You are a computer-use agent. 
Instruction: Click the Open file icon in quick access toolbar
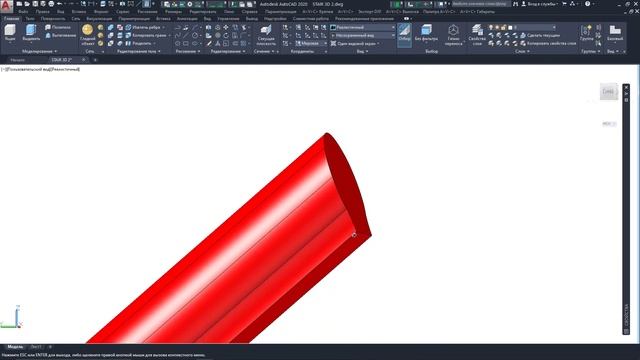[x=27, y=4]
